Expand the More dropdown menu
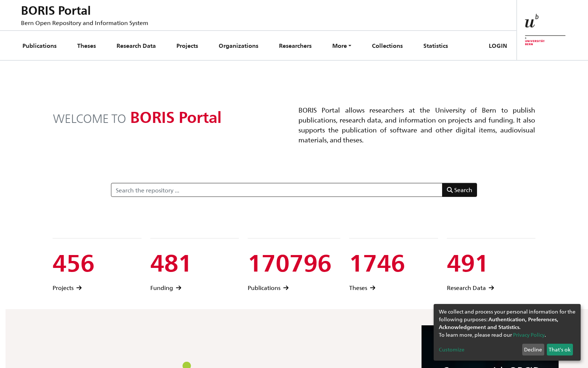The width and height of the screenshot is (588, 368). [342, 46]
